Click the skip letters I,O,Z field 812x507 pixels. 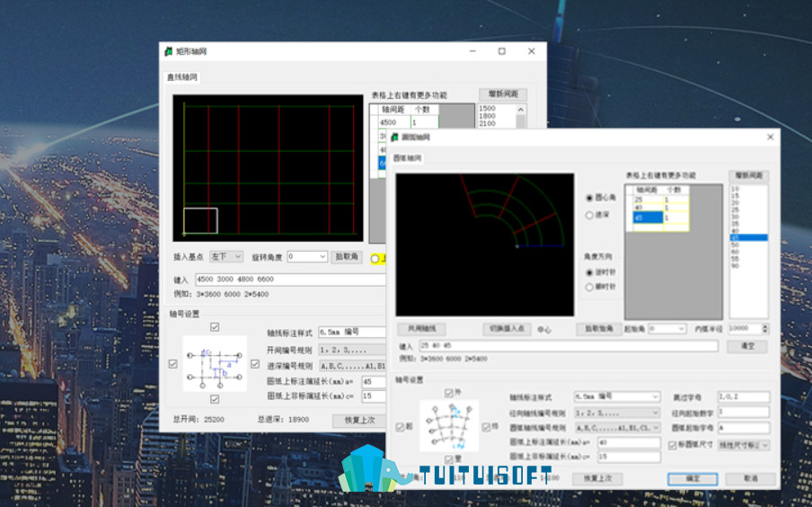tap(743, 396)
